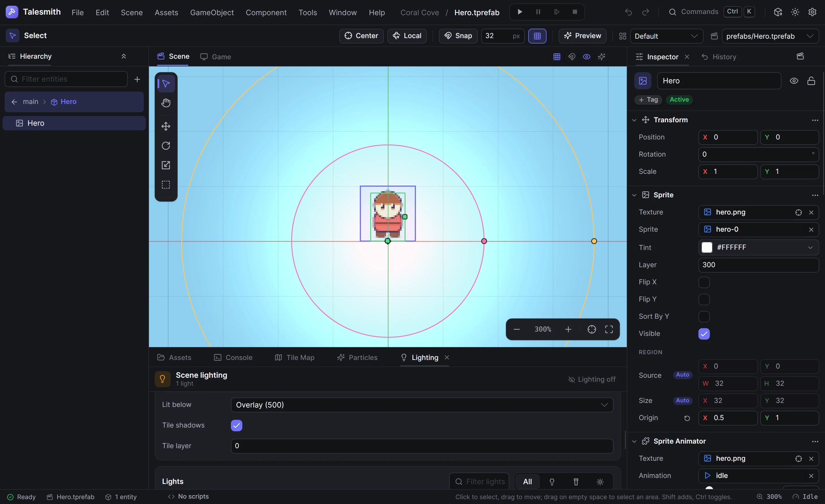Screen dimensions: 825x504
Task: Click the Filter entities search field
Action: [x=66, y=79]
